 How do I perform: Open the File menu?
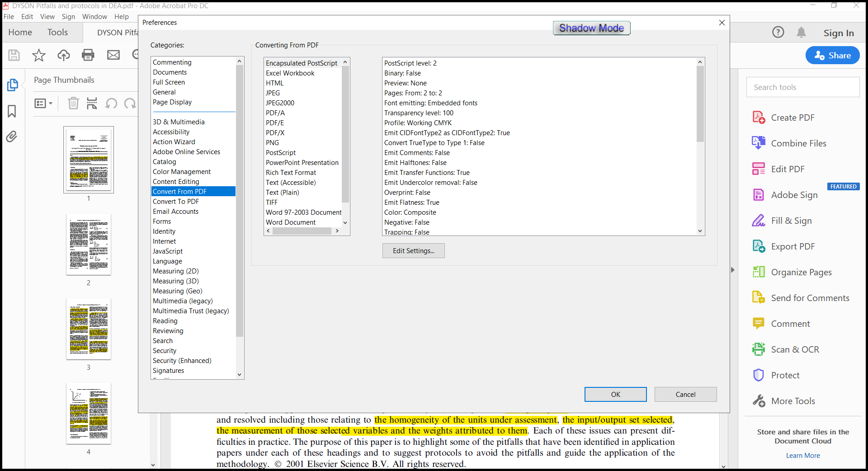9,17
